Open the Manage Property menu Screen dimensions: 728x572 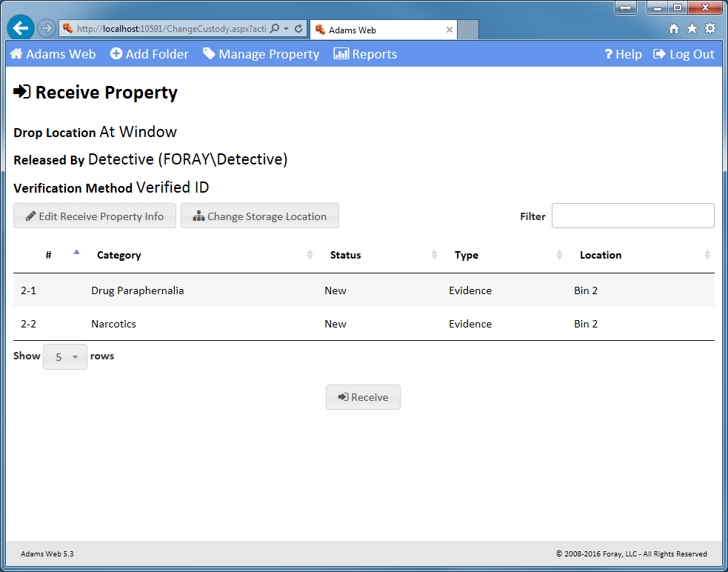coord(261,54)
